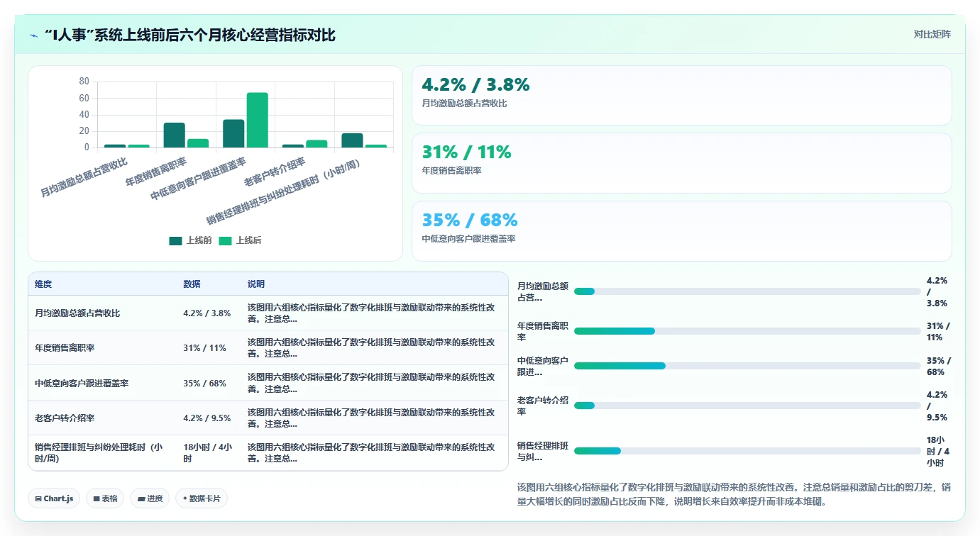
Task: Click the 数据 column header
Action: click(192, 284)
